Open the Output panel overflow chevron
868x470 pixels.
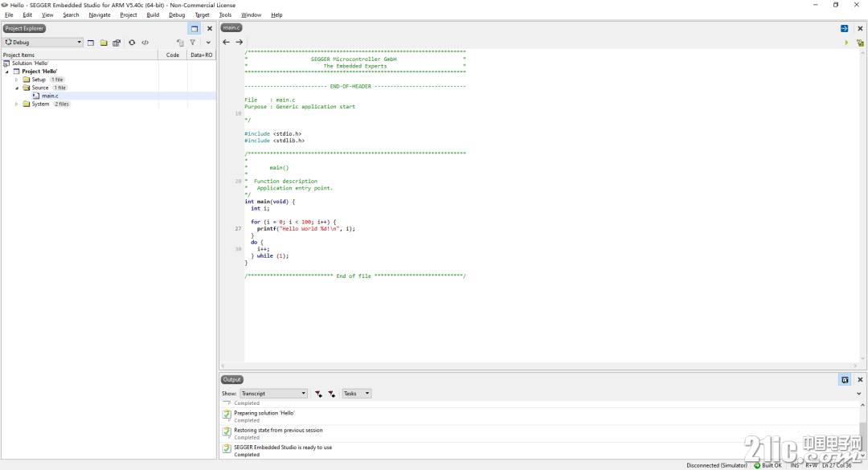pos(859,394)
